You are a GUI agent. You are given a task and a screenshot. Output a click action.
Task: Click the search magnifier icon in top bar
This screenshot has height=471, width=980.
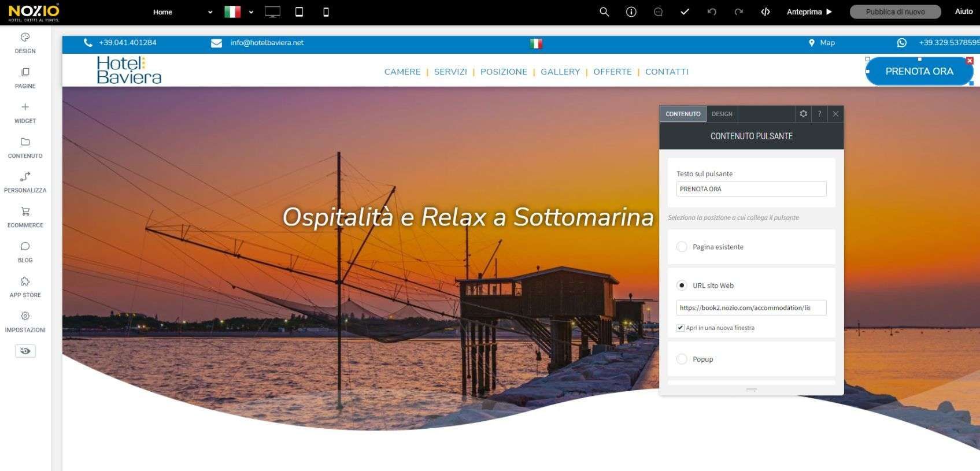(x=604, y=12)
